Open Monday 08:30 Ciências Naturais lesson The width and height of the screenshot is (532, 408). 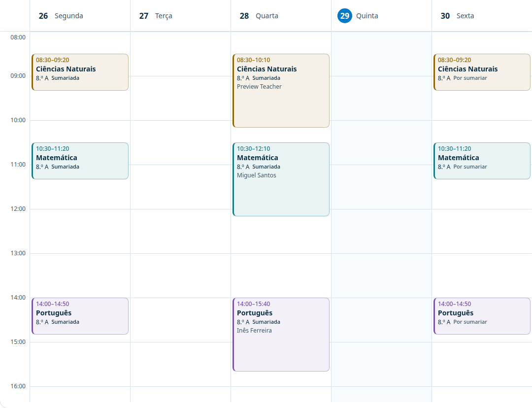coord(80,72)
